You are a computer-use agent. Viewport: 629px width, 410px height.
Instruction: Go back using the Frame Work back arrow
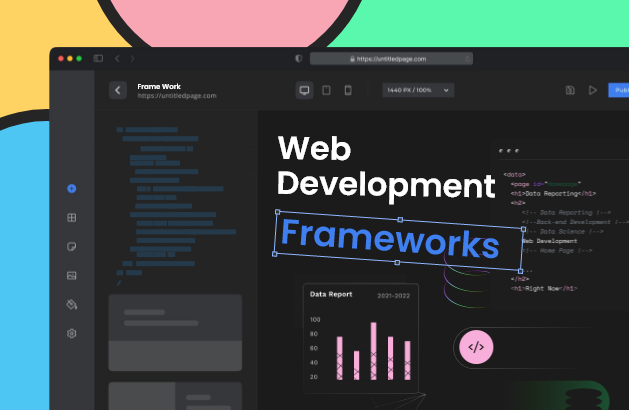click(x=118, y=90)
